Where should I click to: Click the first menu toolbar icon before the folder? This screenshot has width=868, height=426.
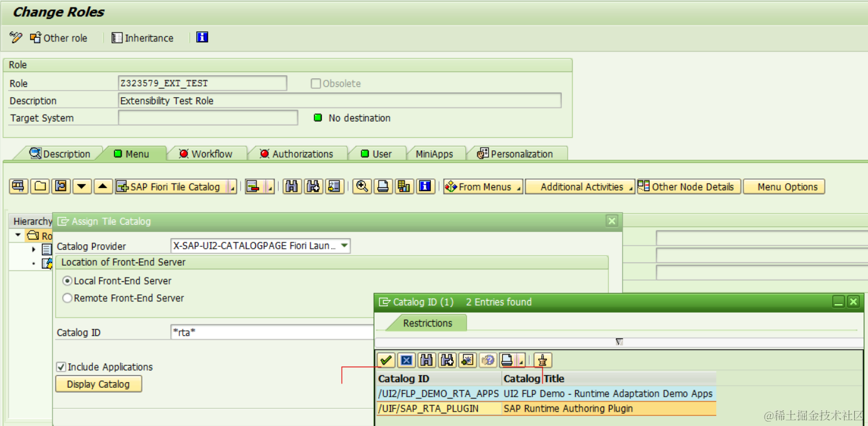click(x=19, y=187)
